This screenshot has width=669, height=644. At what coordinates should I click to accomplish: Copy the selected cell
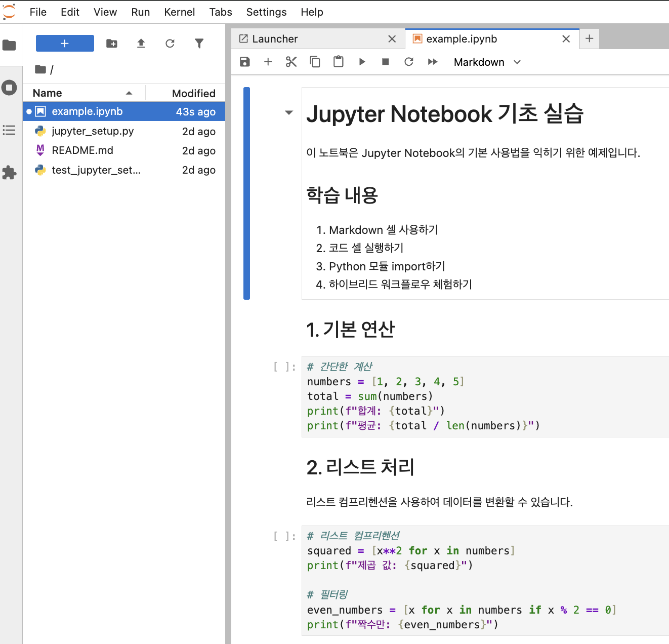pos(315,62)
